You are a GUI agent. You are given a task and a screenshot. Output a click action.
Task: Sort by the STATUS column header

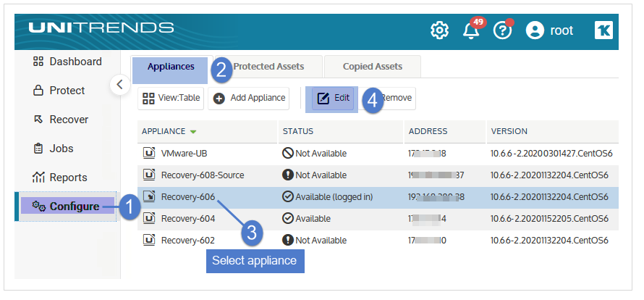(x=298, y=132)
